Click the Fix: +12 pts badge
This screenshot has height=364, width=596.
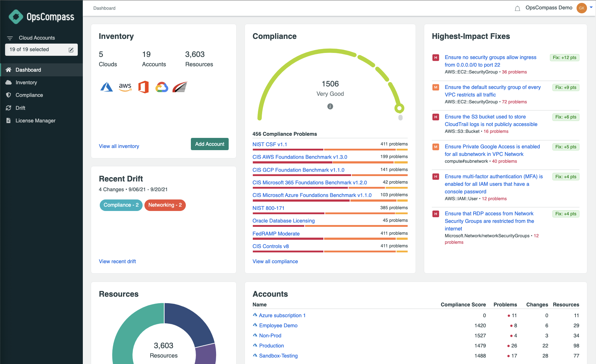564,58
